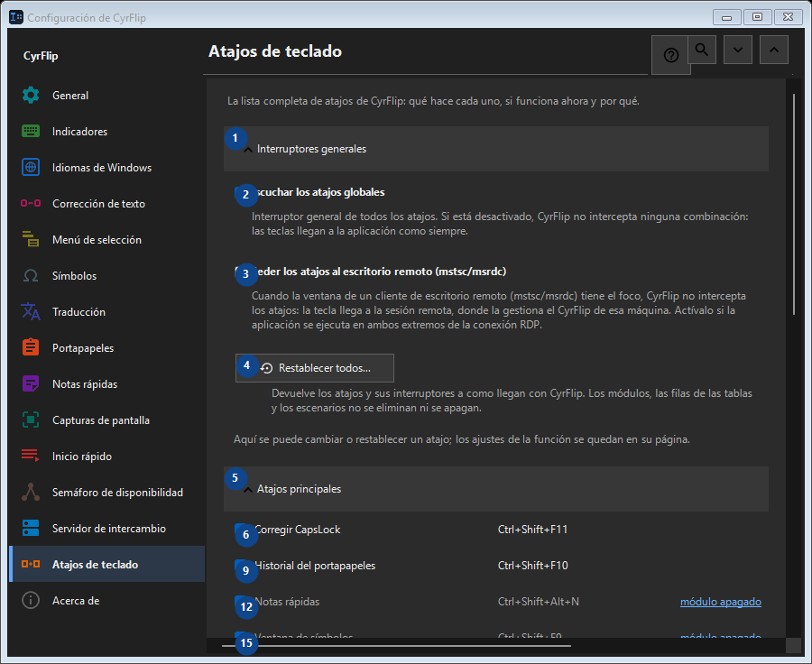Click the Ctrl+Shift+Alt+N shortcut value
Viewport: 812px width, 664px height.
pyautogui.click(x=538, y=602)
